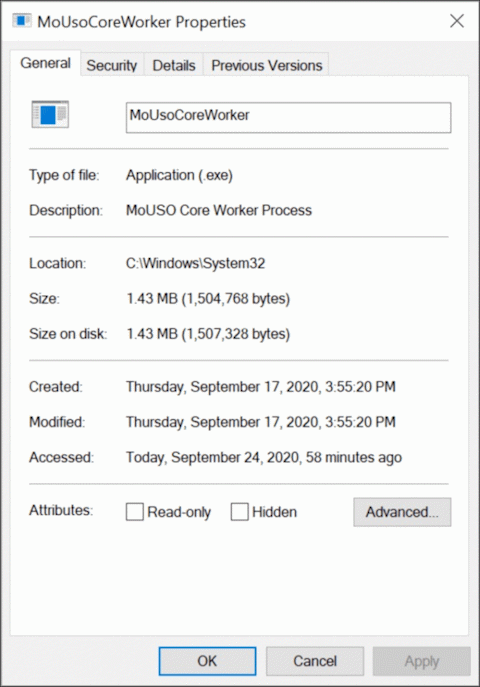The height and width of the screenshot is (687, 480).
Task: Switch to the Security tab
Action: pos(112,65)
